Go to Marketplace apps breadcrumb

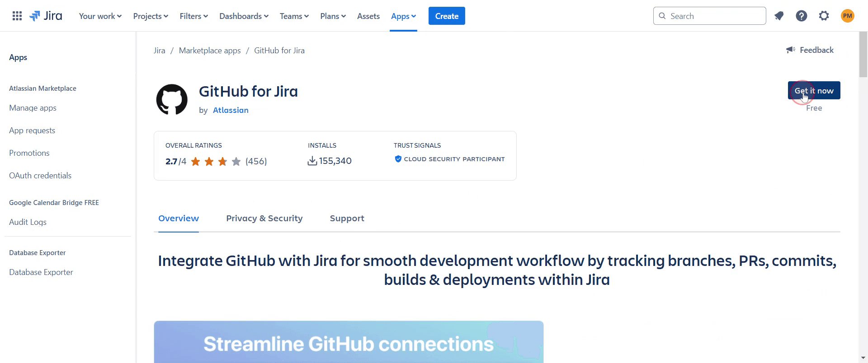point(210,51)
